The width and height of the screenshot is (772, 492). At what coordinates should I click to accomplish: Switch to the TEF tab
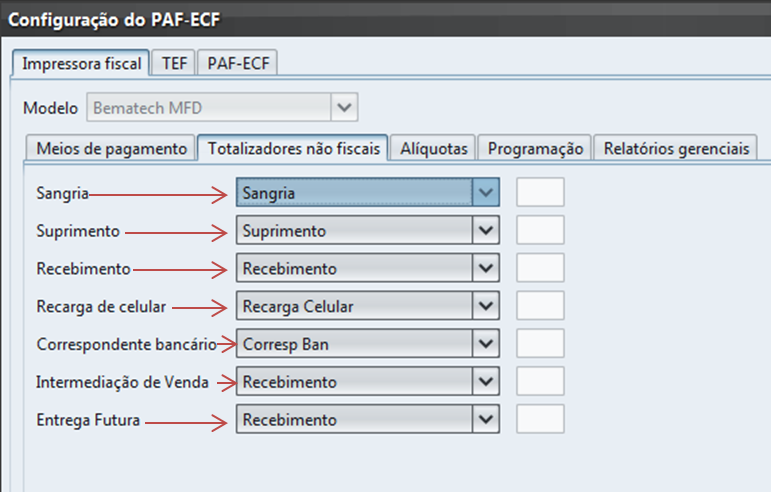pos(174,62)
